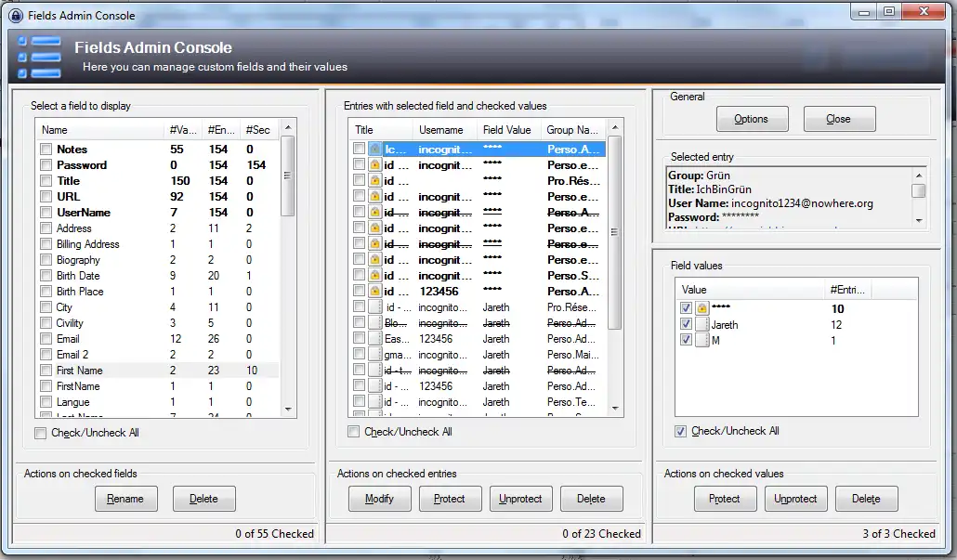This screenshot has width=957, height=560.
Task: Sort entries by the Group Na... column header
Action: (x=573, y=130)
